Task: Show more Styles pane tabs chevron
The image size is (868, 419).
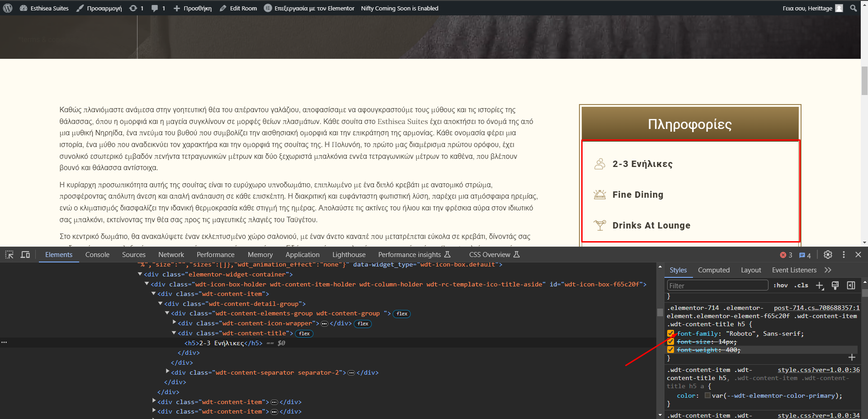Action: [828, 270]
